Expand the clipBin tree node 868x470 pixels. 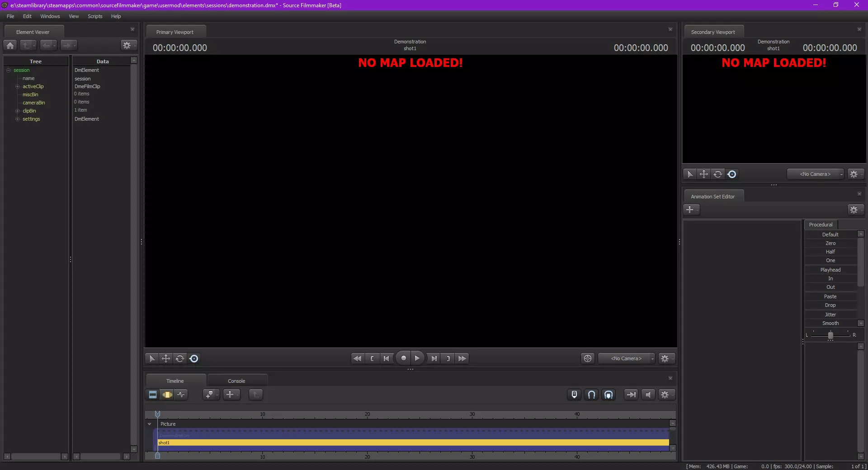17,111
